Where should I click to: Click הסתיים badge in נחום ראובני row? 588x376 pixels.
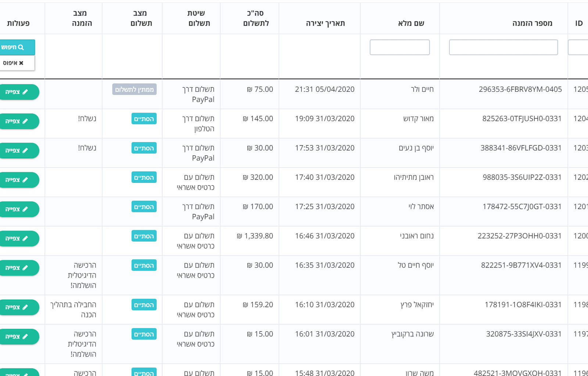click(144, 236)
